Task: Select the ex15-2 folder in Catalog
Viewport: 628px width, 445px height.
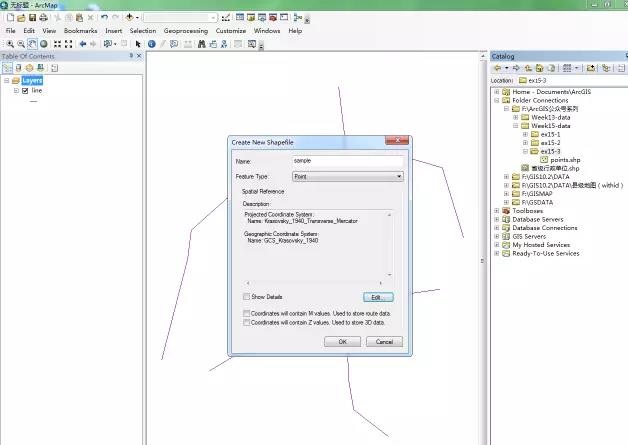Action: tap(550, 143)
